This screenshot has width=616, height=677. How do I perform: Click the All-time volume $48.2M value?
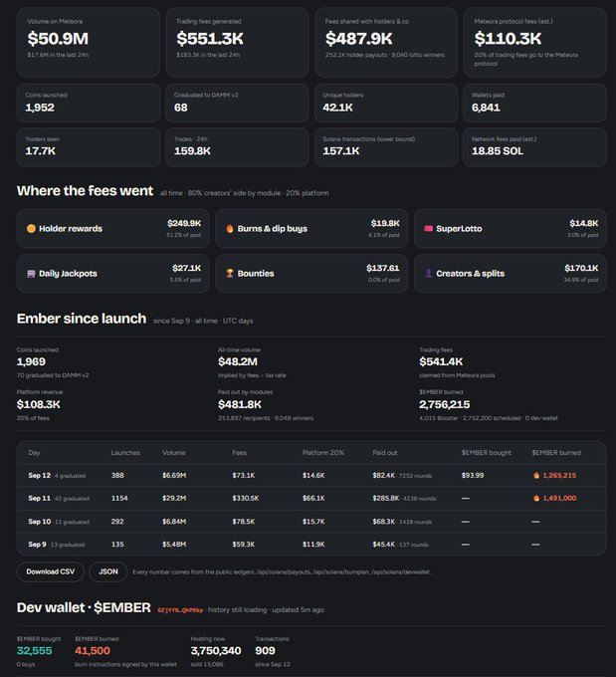[238, 361]
